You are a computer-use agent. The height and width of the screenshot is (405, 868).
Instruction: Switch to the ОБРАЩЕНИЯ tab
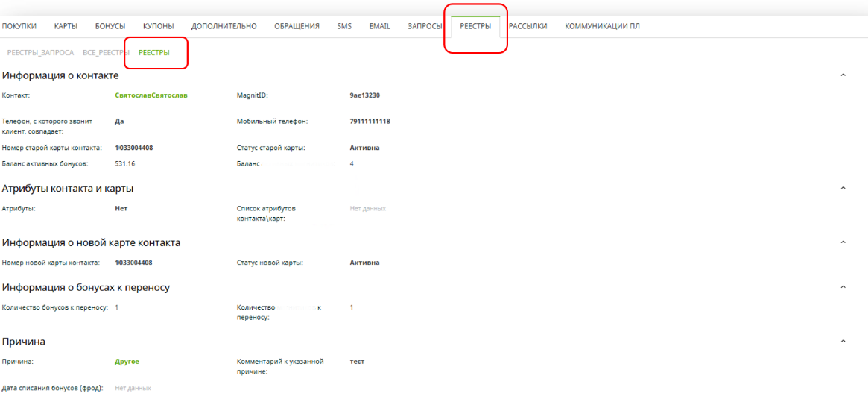tap(297, 26)
